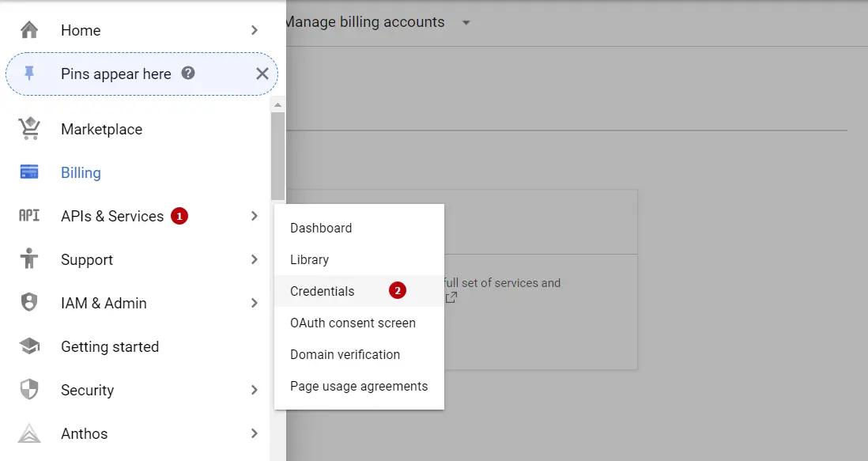Select Credentials from the submenu
The image size is (868, 461).
(323, 291)
